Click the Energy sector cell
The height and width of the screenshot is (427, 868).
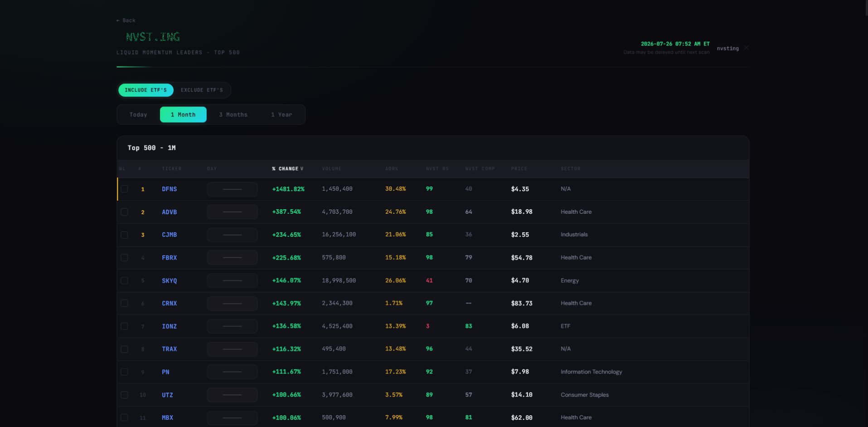pos(569,281)
